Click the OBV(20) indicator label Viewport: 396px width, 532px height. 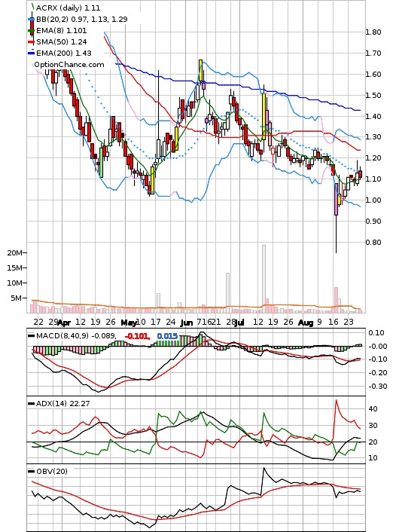51,471
